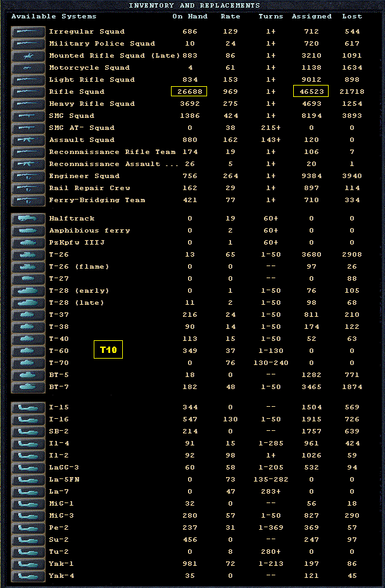
Task: Click the Il-4 turns value 1-285
Action: (x=270, y=444)
